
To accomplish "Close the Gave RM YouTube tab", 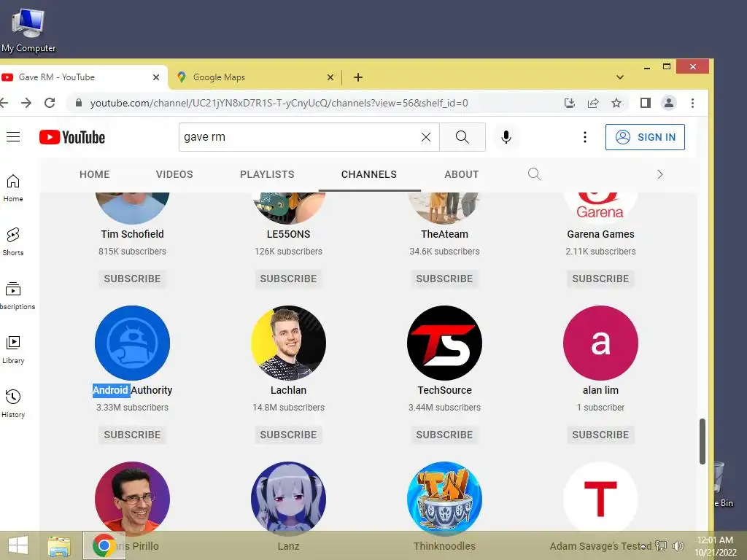I will click(x=156, y=77).
